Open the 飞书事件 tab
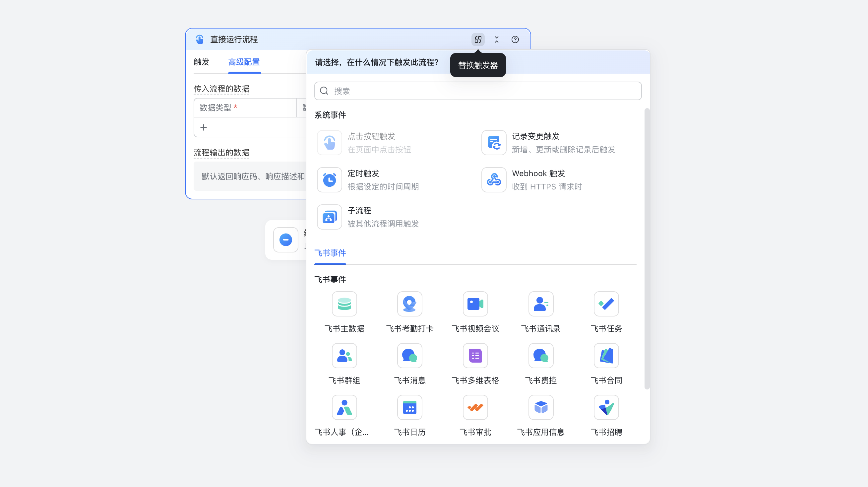The height and width of the screenshot is (487, 868). pyautogui.click(x=330, y=253)
